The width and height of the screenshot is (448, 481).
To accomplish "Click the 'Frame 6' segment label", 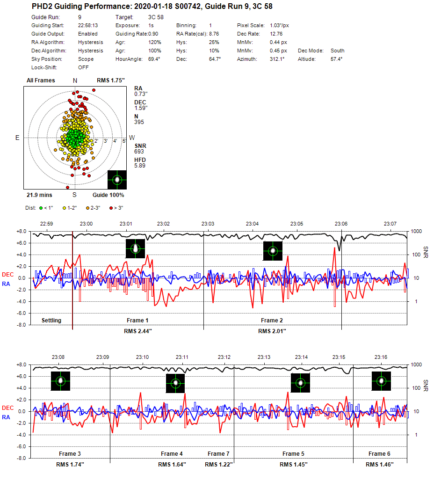I will pyautogui.click(x=379, y=454).
